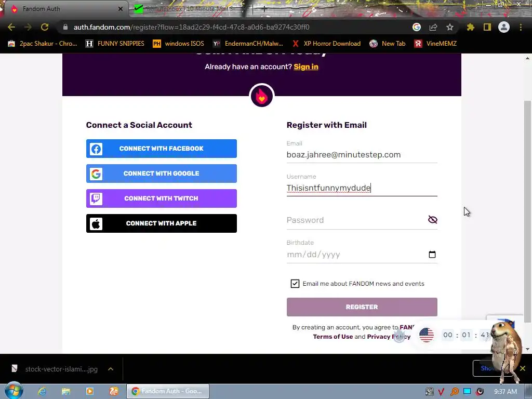Screen dimensions: 532x399
Task: Switch to the 10 Minute Mail tab
Action: point(190,9)
